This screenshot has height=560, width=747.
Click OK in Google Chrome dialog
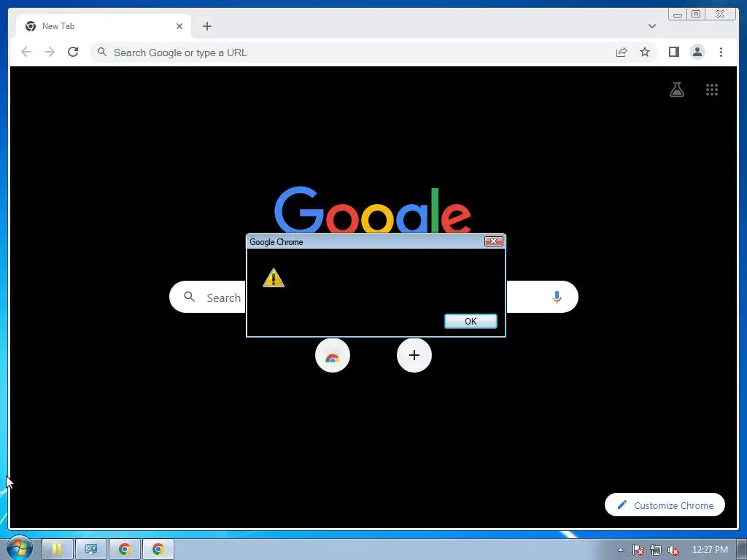(x=471, y=321)
